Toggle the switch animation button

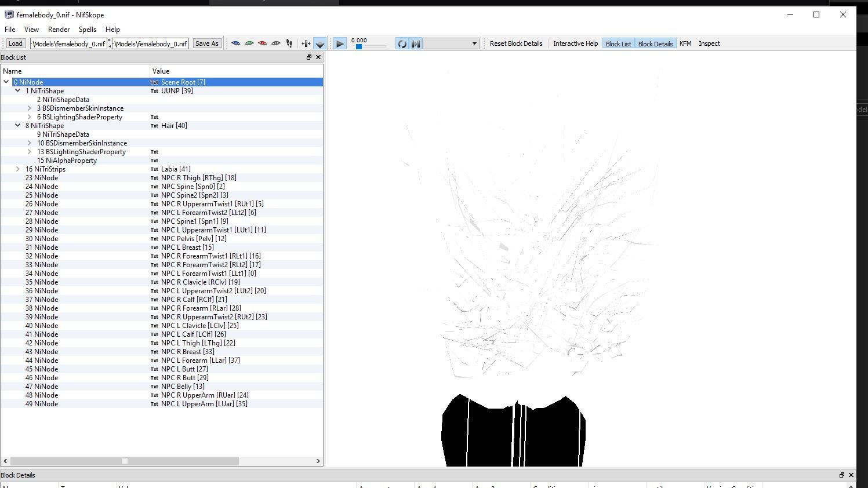[416, 43]
